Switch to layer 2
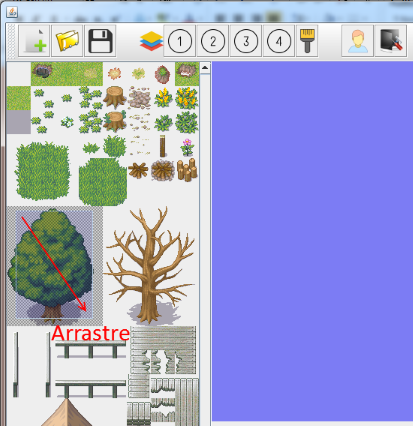Viewport: 413px width, 426px height. 213,41
